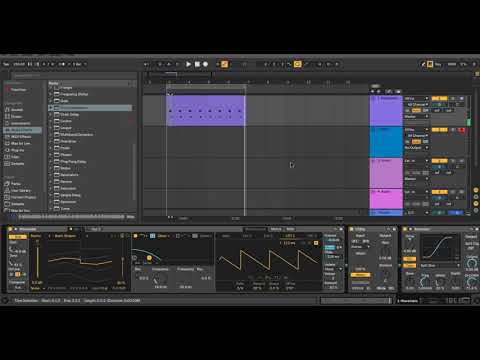Stop playback with the Stop button
480x360 pixels.
tap(197, 64)
